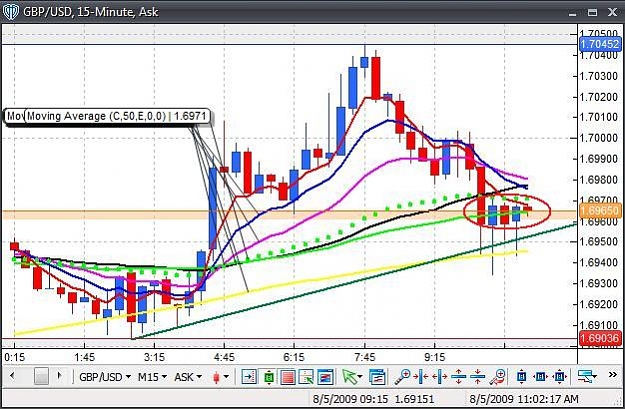Click the scroll-left arrow in the toolbar

tap(12, 376)
